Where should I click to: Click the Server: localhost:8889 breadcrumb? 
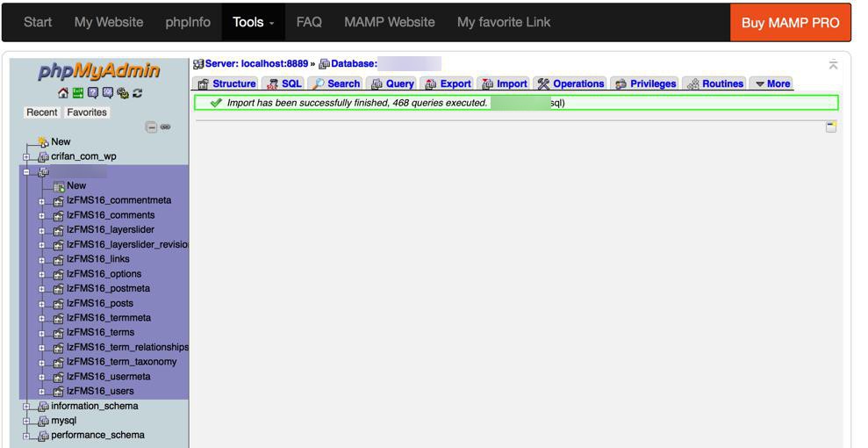256,63
